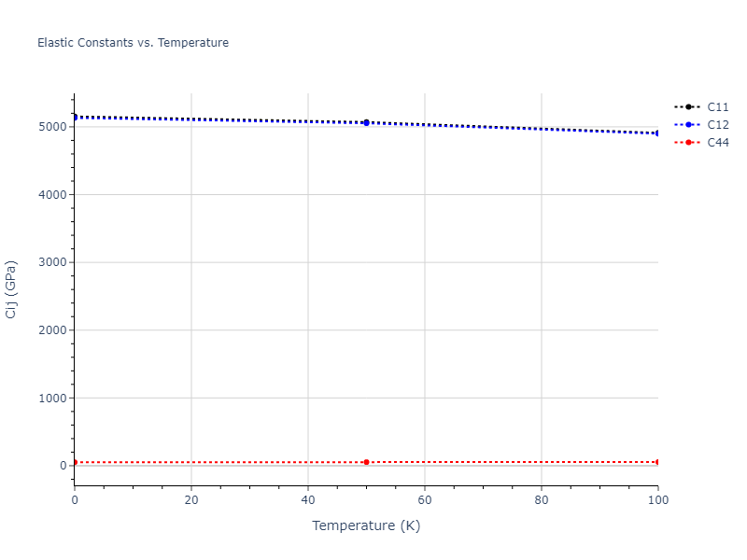Click the 20 tick on the x-axis
This screenshot has width=747, height=560.
pos(191,499)
